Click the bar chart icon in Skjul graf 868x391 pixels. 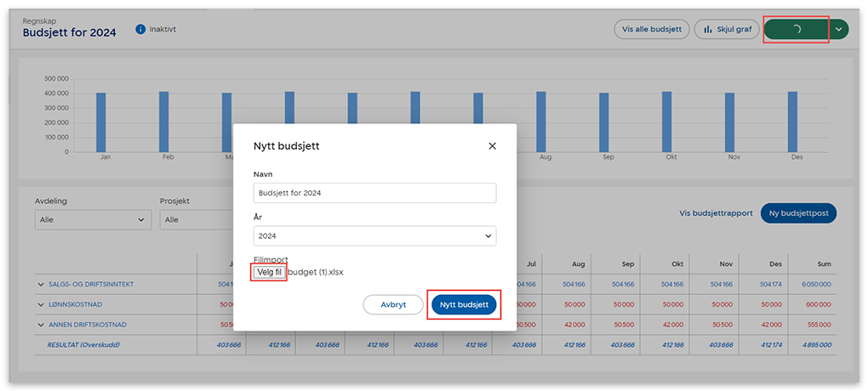click(707, 30)
